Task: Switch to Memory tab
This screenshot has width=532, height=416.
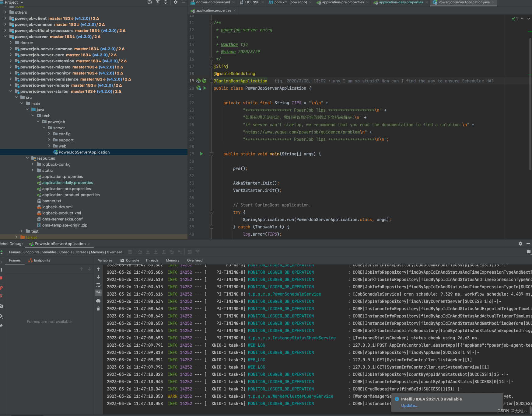Action: (173, 260)
